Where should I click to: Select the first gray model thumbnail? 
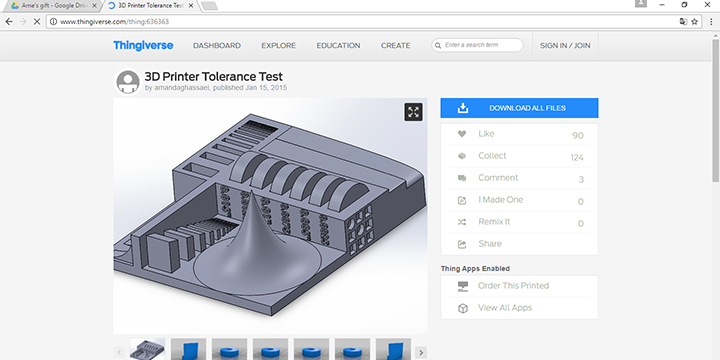pos(147,349)
